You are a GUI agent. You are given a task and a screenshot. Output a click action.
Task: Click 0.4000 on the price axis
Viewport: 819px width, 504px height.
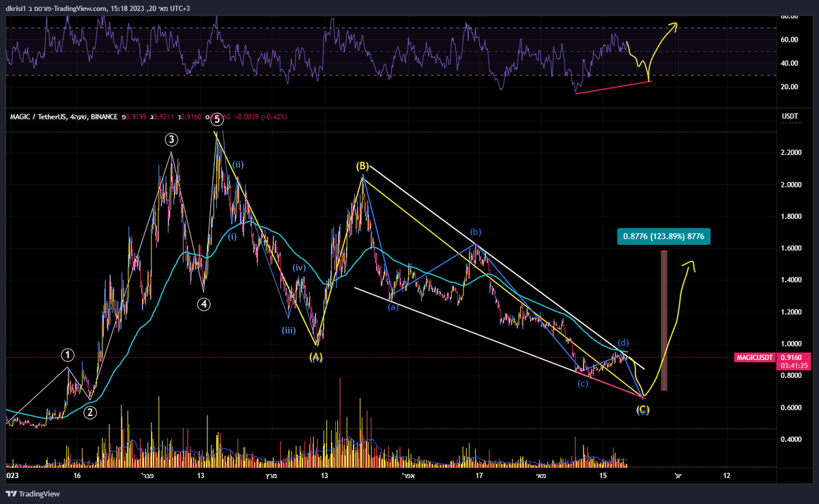[792, 439]
